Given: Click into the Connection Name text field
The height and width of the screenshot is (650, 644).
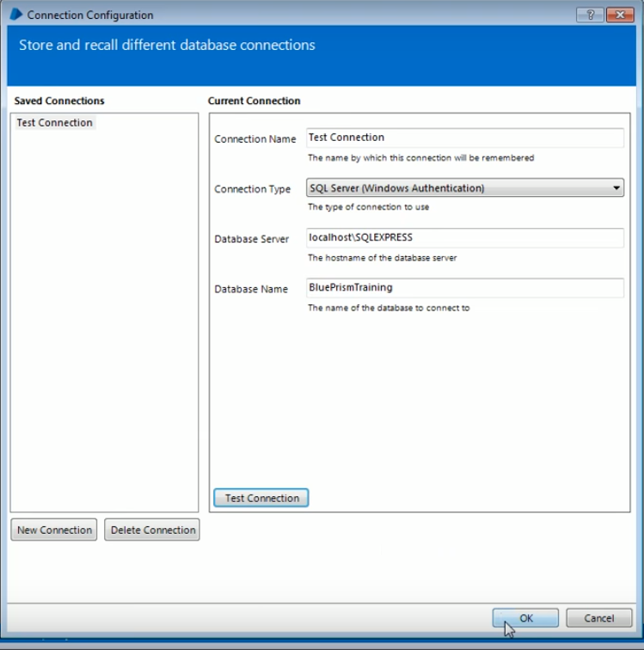Looking at the screenshot, I should 464,138.
